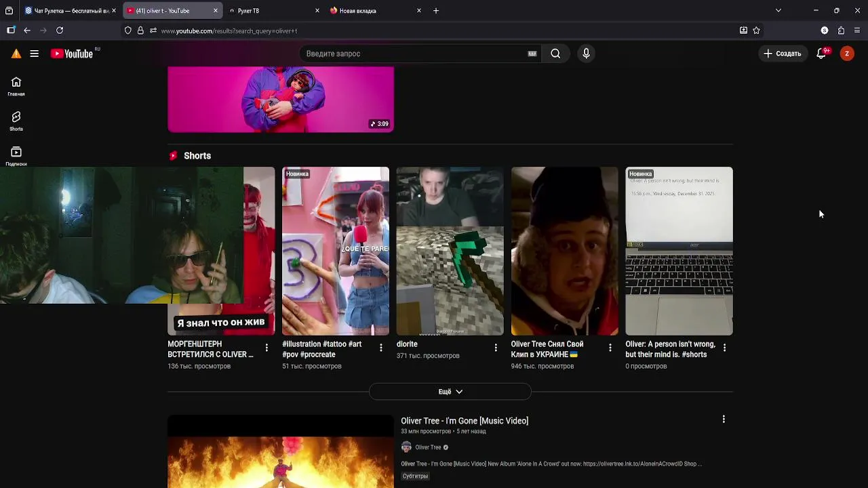The width and height of the screenshot is (868, 488).
Task: Click the 33 млн просмотров text
Action: pyautogui.click(x=426, y=432)
